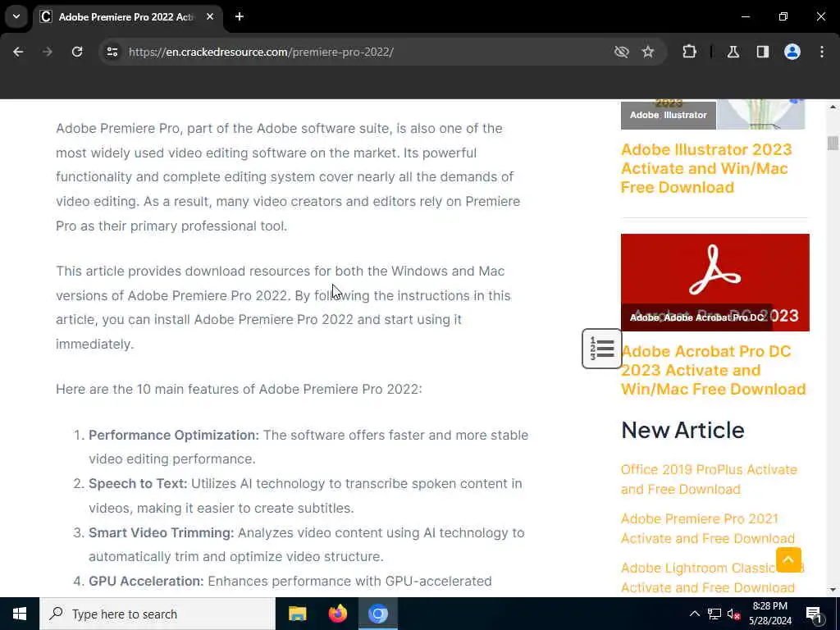
Task: Close the Adobe Premiere Pro 2022 tab
Action: point(210,16)
